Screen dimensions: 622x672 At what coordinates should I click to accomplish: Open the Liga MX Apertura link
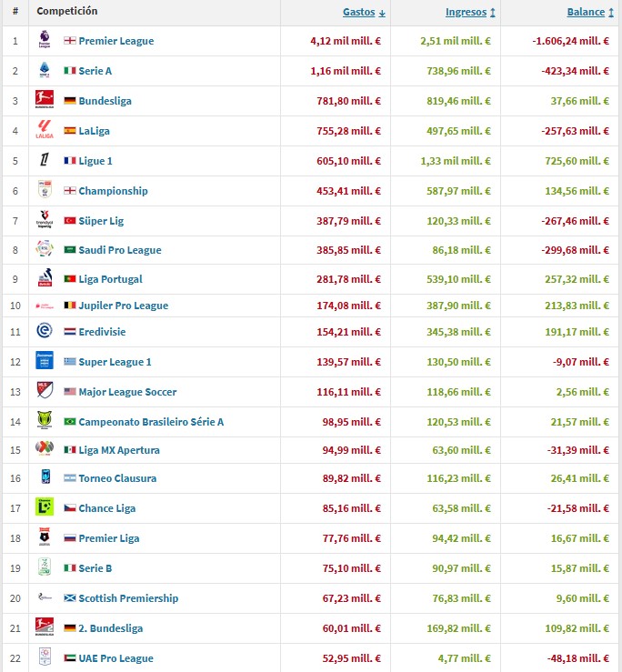[119, 450]
